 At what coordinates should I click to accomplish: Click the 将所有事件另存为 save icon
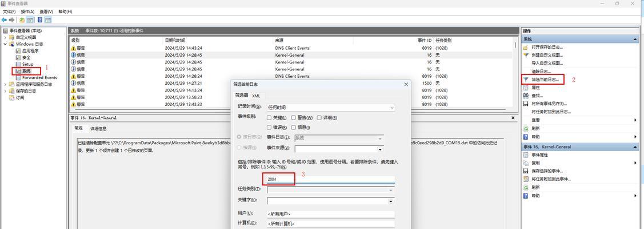[x=526, y=104]
